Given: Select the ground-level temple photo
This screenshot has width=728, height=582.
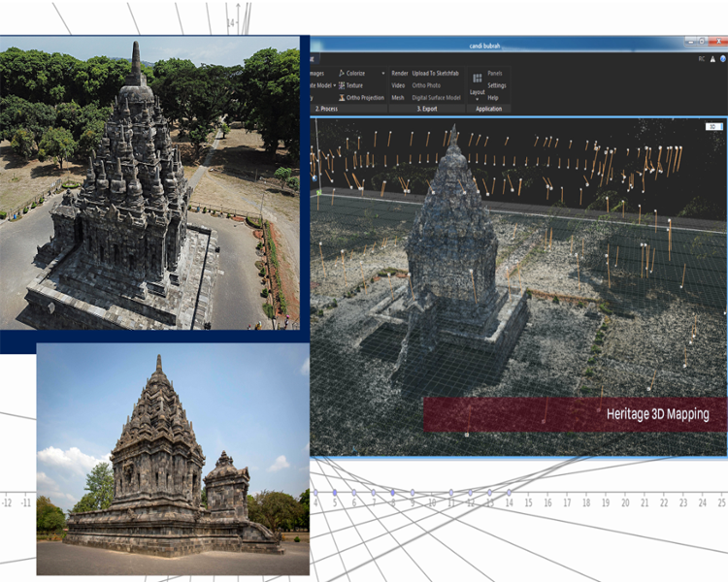Looking at the screenshot, I should point(173,459).
